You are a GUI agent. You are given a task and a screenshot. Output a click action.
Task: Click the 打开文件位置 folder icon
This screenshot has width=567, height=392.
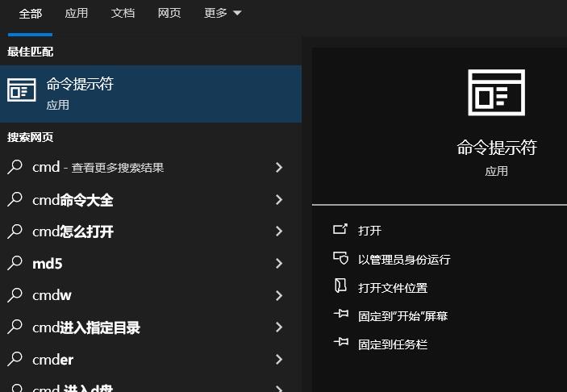[x=340, y=286]
